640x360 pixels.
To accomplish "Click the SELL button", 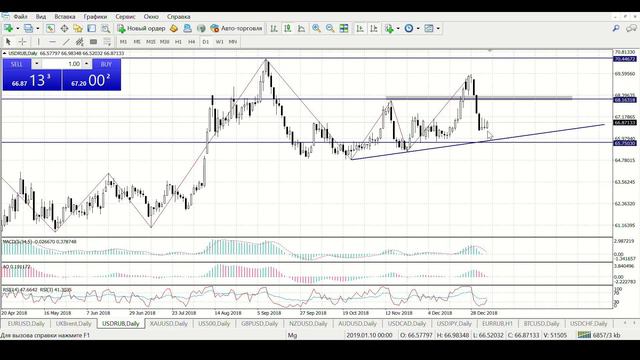I will click(x=17, y=64).
